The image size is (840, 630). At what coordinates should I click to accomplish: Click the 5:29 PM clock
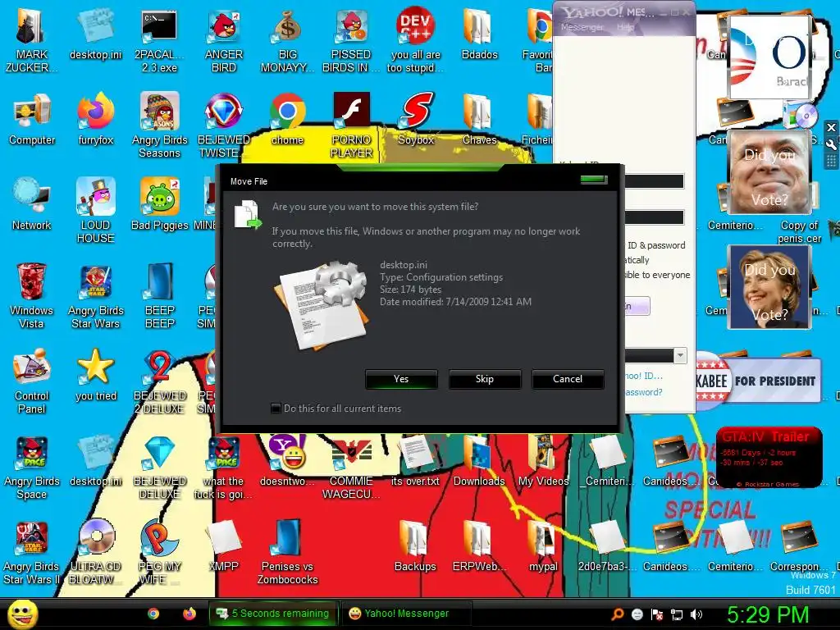[767, 614]
